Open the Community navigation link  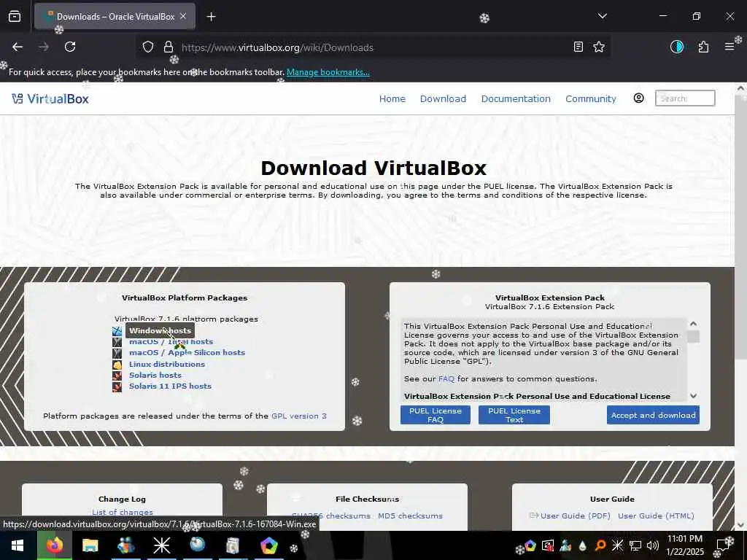591,98
